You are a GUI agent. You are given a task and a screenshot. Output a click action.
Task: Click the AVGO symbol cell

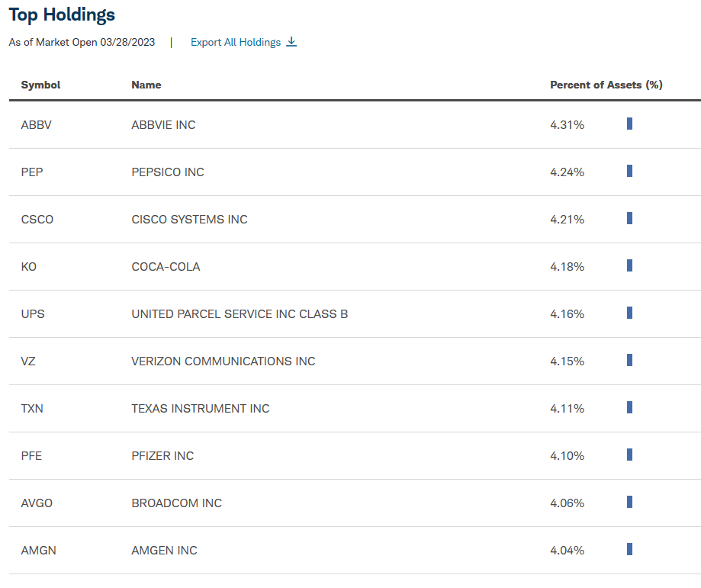(37, 503)
